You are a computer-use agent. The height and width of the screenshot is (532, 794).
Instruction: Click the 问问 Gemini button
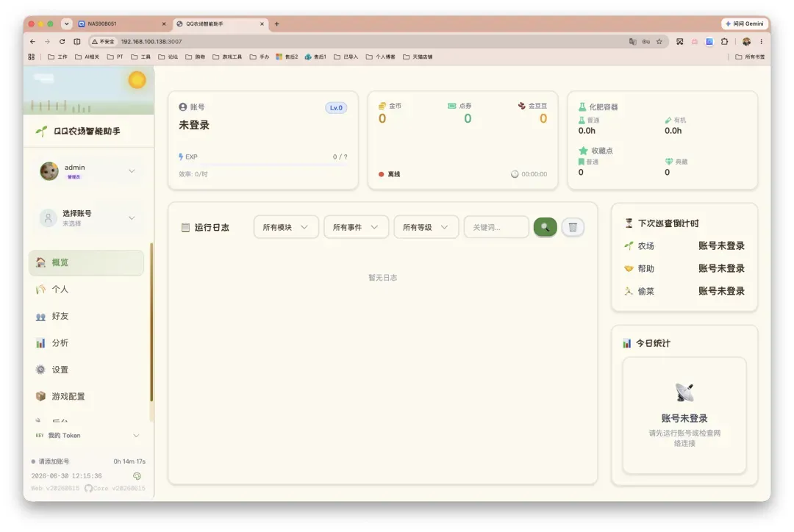744,24
